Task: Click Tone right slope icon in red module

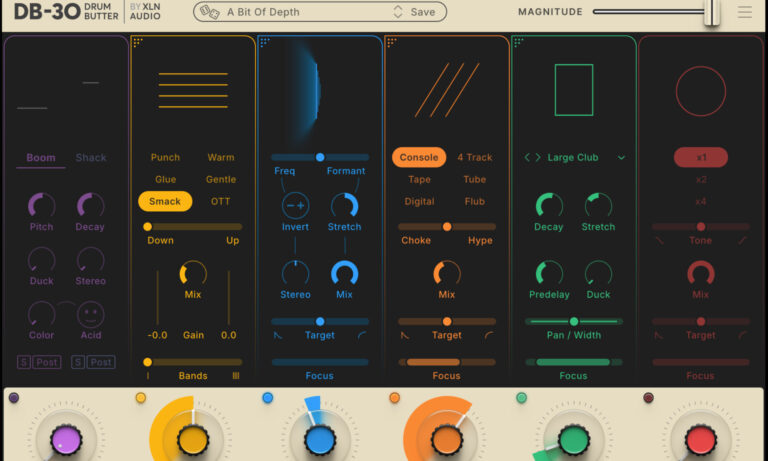Action: point(743,241)
